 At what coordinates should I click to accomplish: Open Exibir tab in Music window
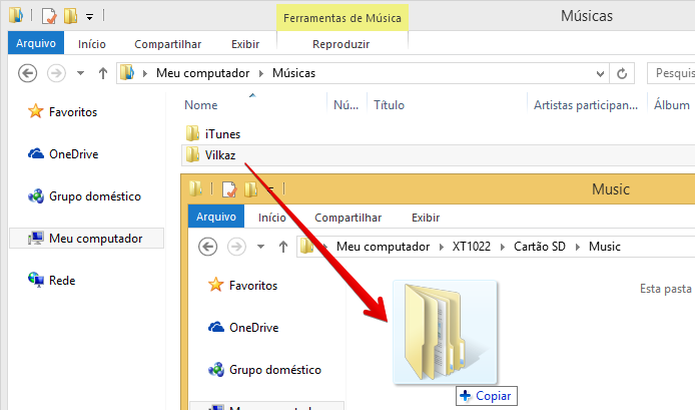(426, 218)
